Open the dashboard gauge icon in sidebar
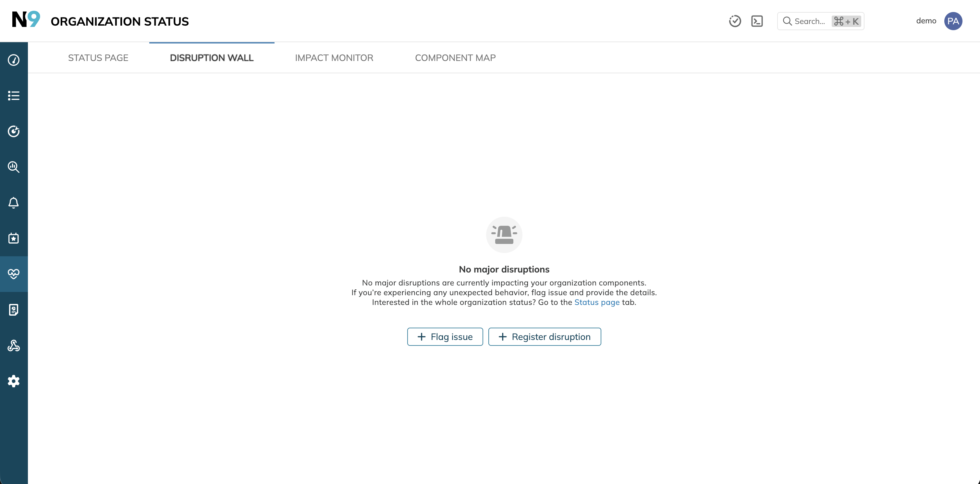Image resolution: width=980 pixels, height=484 pixels. click(14, 60)
